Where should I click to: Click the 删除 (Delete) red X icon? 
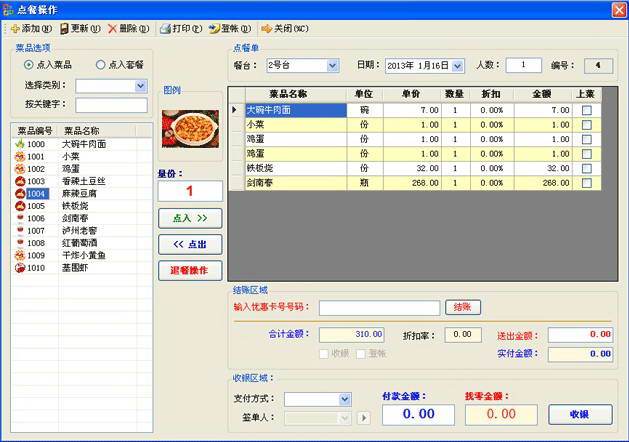click(112, 29)
